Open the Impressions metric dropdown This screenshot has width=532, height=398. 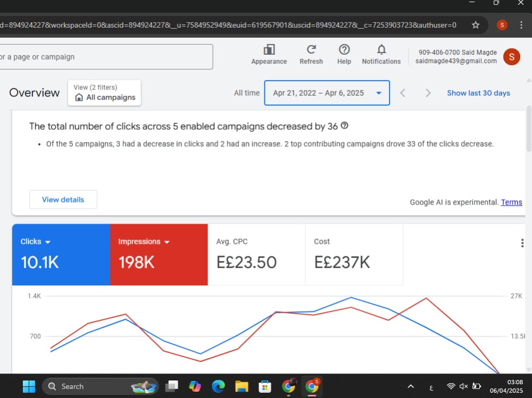[x=144, y=241]
